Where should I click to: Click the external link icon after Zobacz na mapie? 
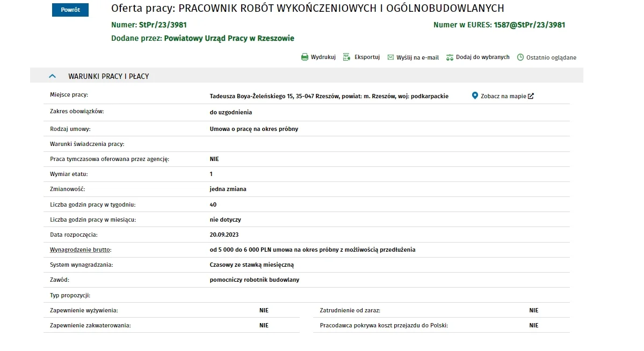point(531,97)
